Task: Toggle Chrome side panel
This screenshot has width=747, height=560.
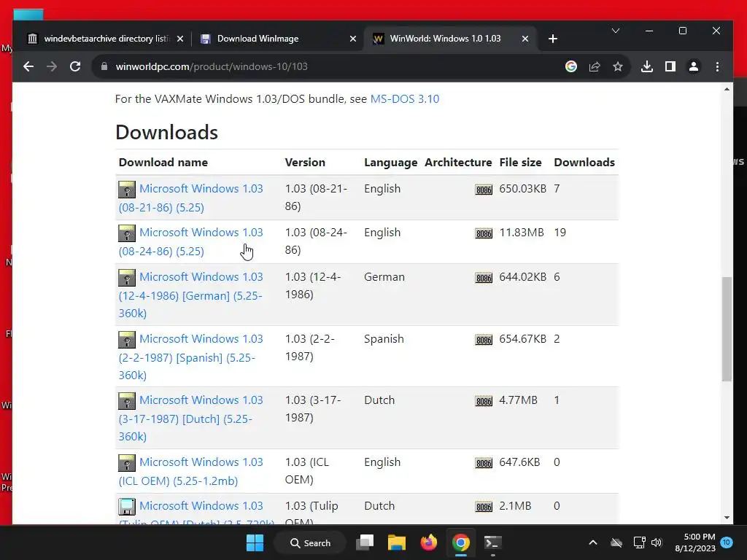Action: click(x=670, y=66)
